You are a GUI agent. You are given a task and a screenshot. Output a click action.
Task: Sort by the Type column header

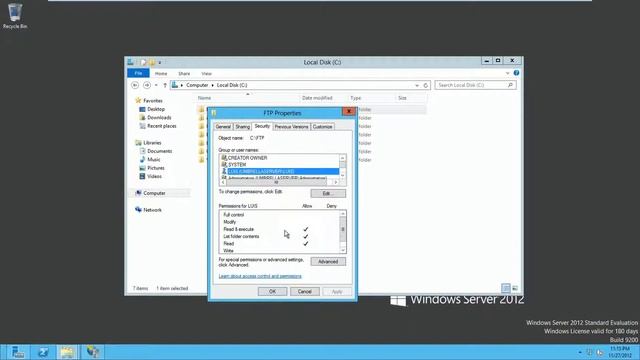point(356,98)
